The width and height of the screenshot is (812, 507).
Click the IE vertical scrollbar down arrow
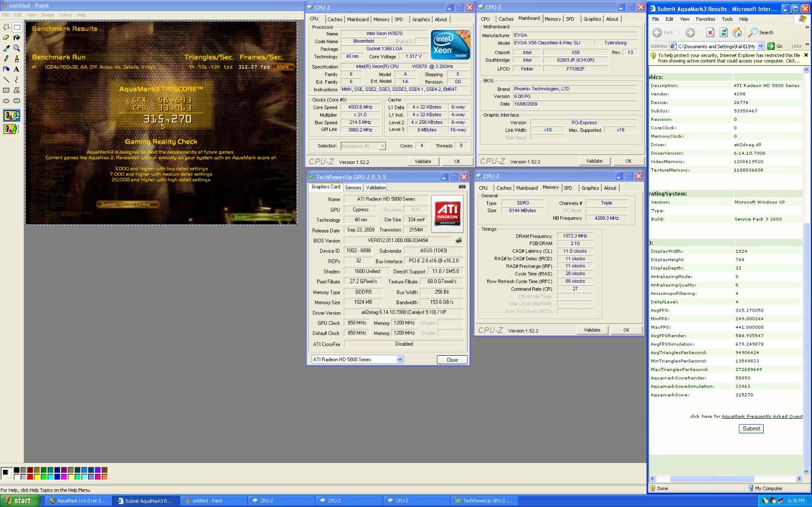click(806, 471)
